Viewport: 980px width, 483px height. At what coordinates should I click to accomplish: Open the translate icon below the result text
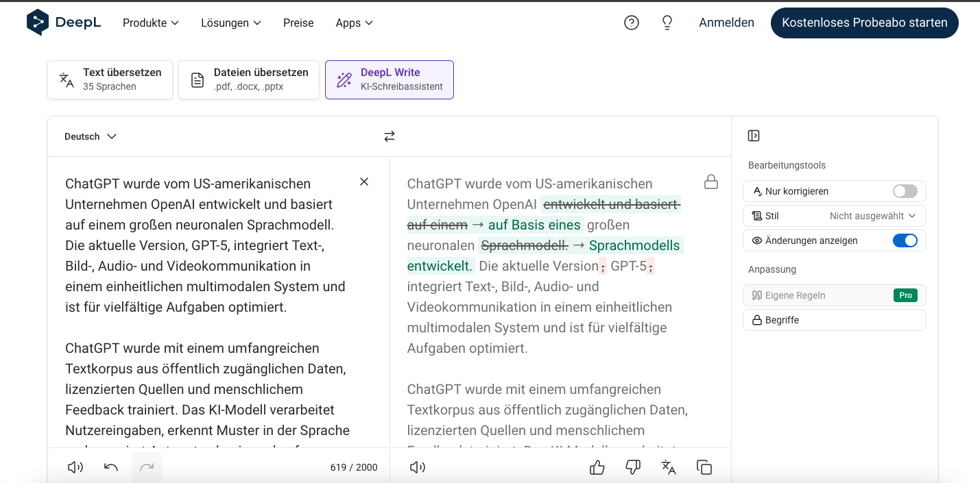tap(668, 467)
